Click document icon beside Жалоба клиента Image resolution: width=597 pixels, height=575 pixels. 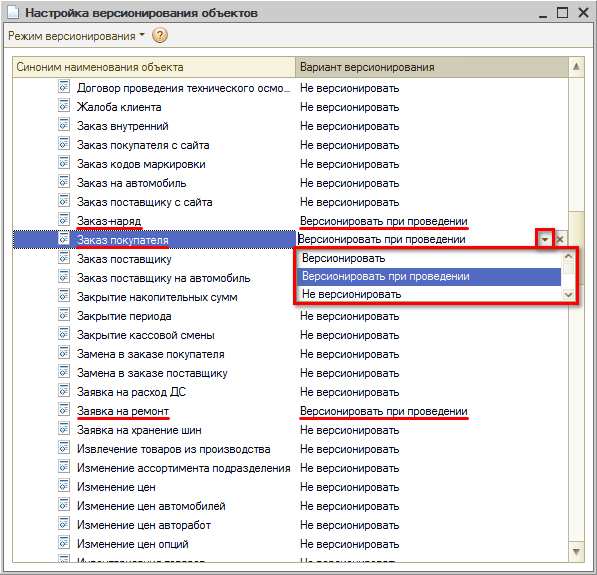(64, 105)
